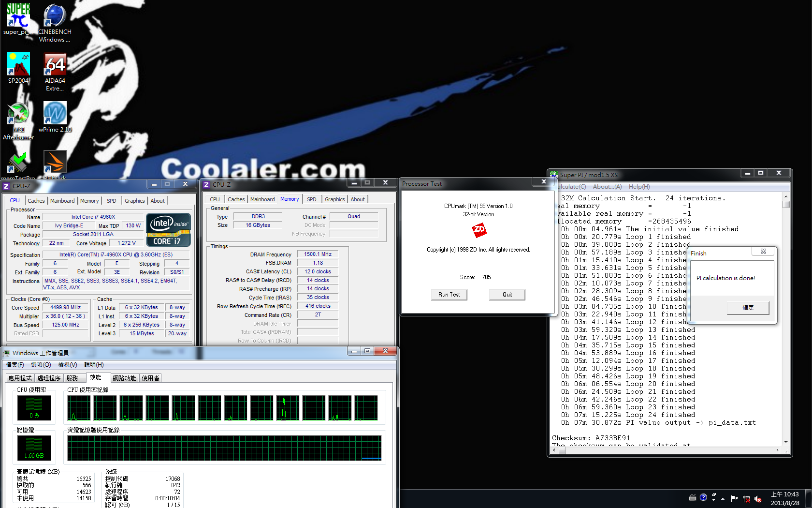Open the 服務 tab in Task Manager
Viewport: 812px width, 508px height.
72,378
